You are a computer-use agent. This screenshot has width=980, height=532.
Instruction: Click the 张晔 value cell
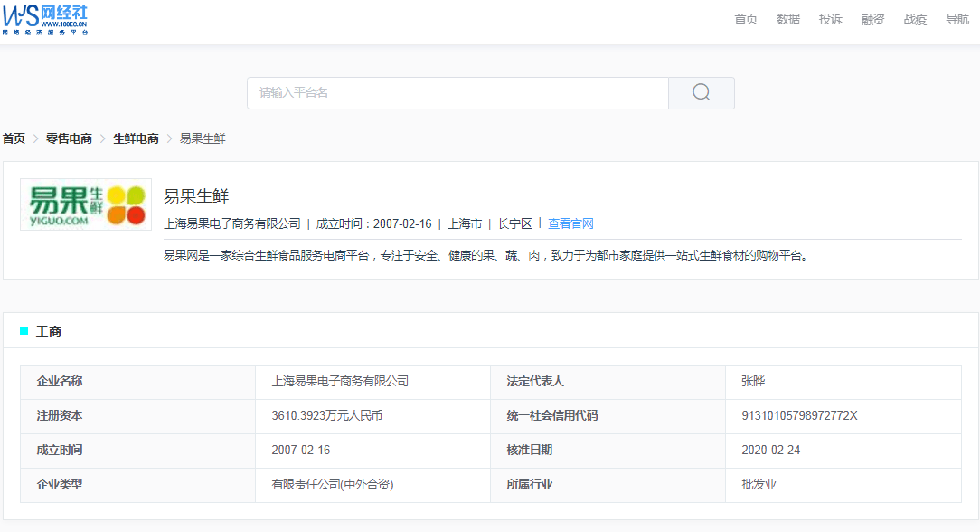(843, 381)
